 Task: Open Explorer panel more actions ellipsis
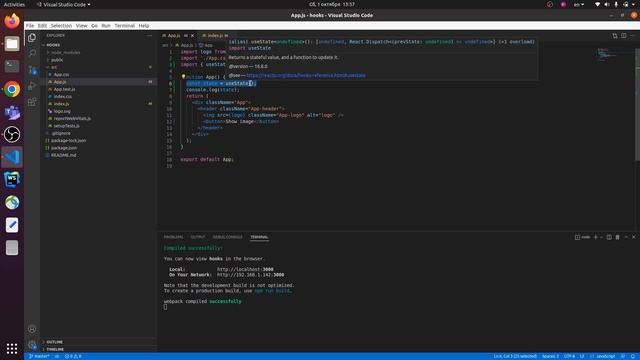point(149,36)
